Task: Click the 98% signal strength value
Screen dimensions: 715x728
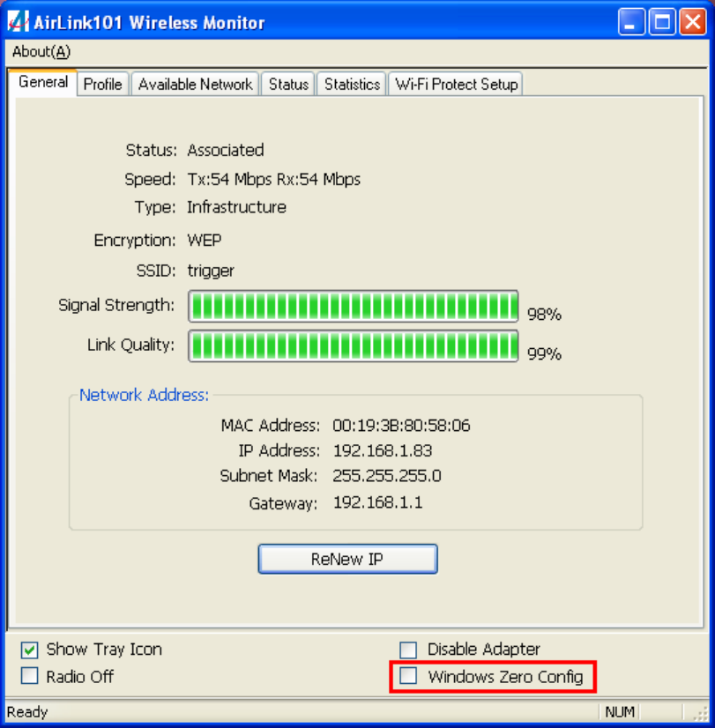Action: (x=544, y=315)
